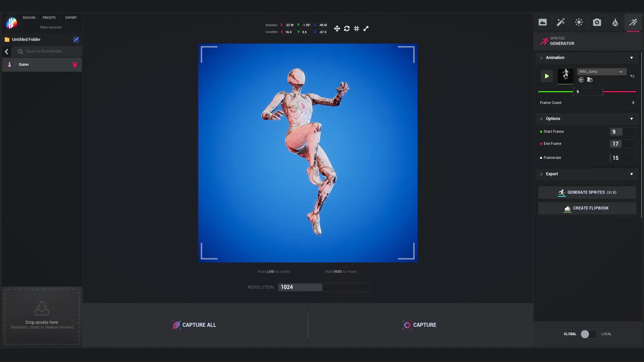Click the Capture button
Image resolution: width=644 pixels, height=362 pixels.
(x=420, y=325)
